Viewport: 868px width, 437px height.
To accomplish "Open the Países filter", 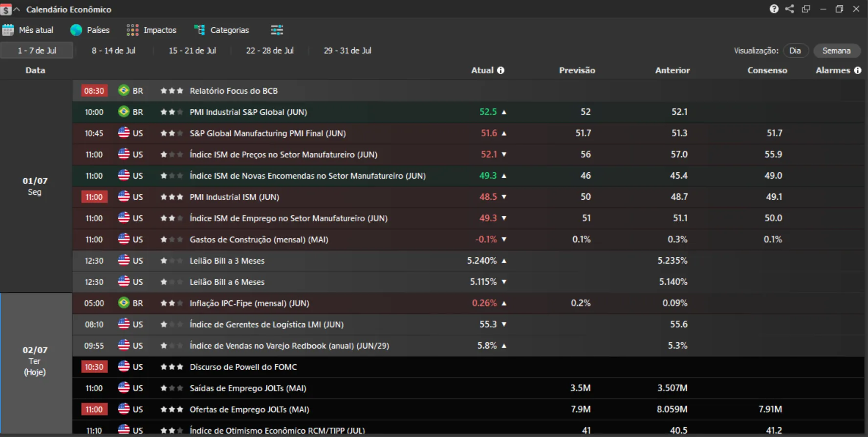I will point(90,30).
